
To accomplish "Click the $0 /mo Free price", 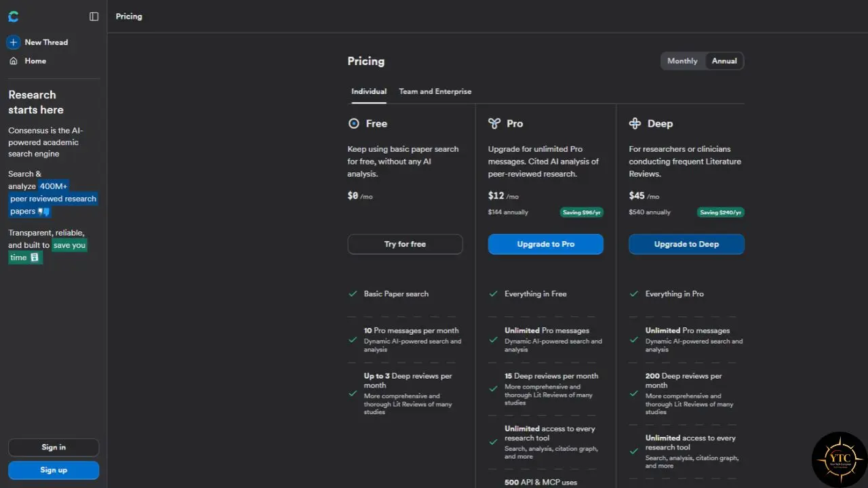I will click(x=360, y=196).
